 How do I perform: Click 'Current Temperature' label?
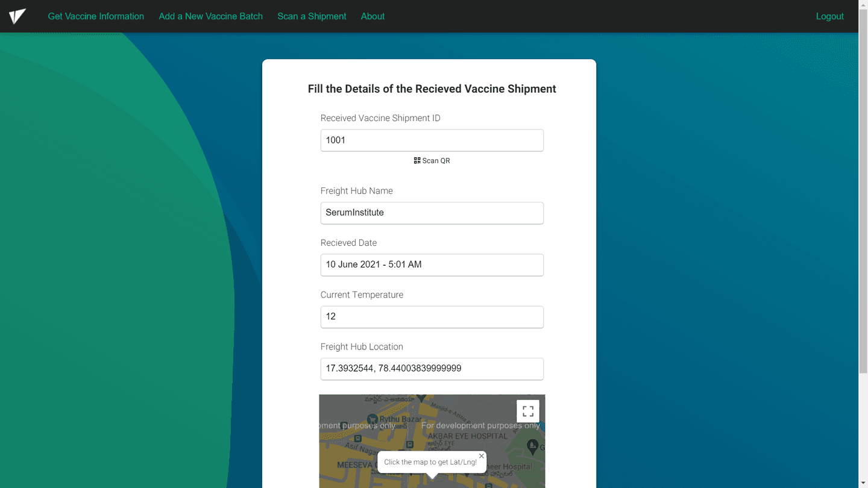(362, 295)
